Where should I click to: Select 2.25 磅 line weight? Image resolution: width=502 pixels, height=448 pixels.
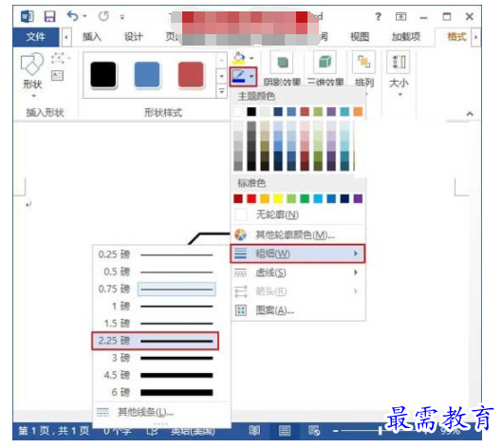tap(156, 341)
